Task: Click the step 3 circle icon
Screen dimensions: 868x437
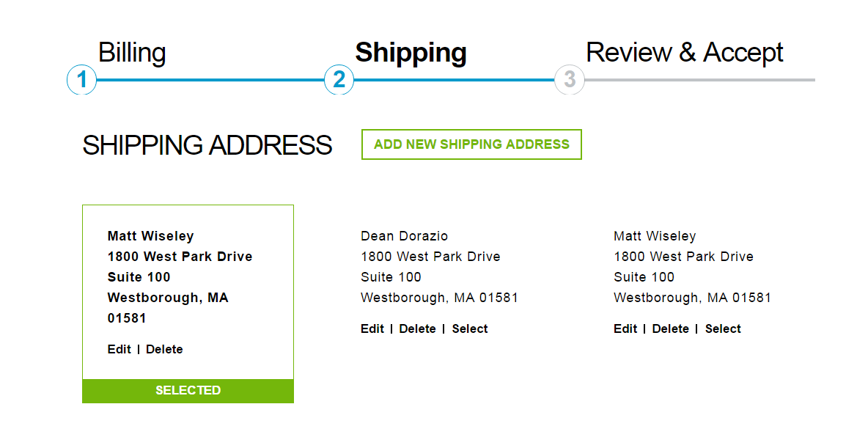Action: (x=570, y=79)
